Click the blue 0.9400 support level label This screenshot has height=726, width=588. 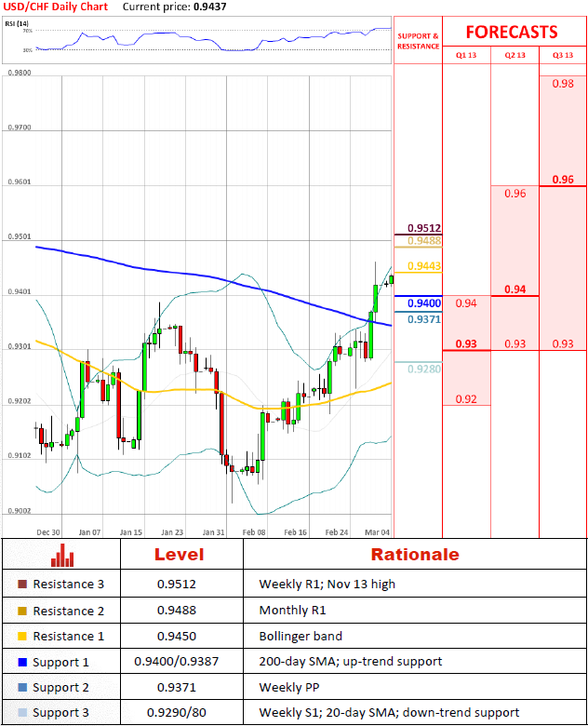(424, 303)
